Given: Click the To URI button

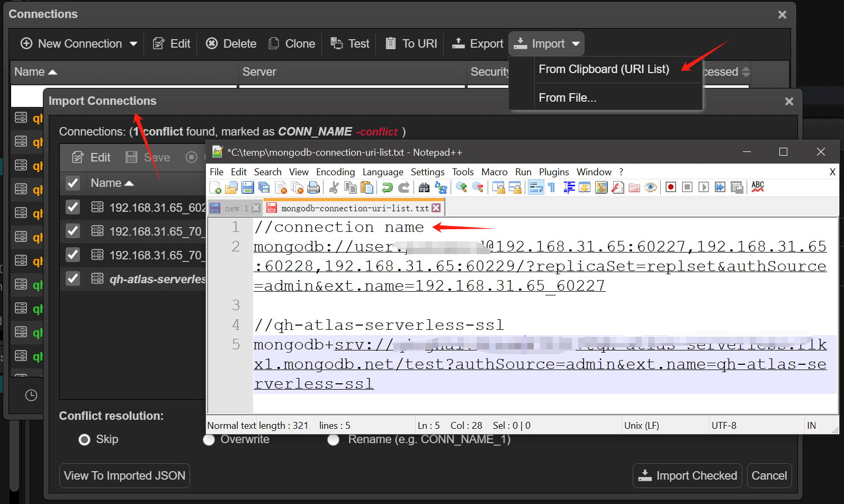Looking at the screenshot, I should tap(411, 44).
